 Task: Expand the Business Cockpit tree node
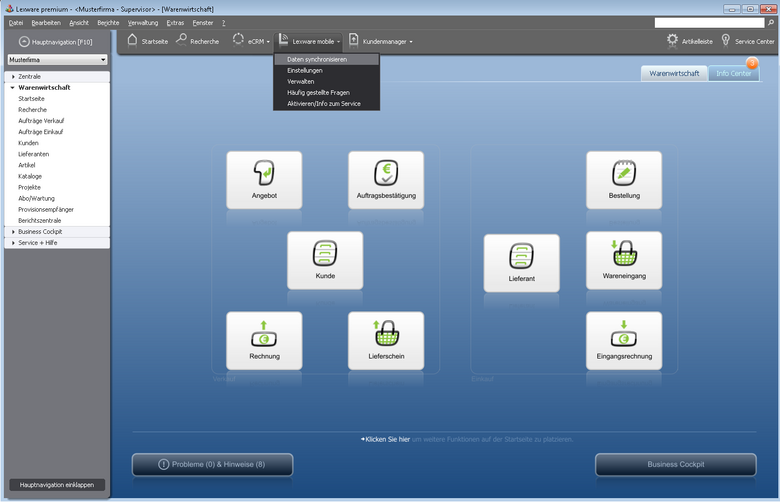point(13,232)
